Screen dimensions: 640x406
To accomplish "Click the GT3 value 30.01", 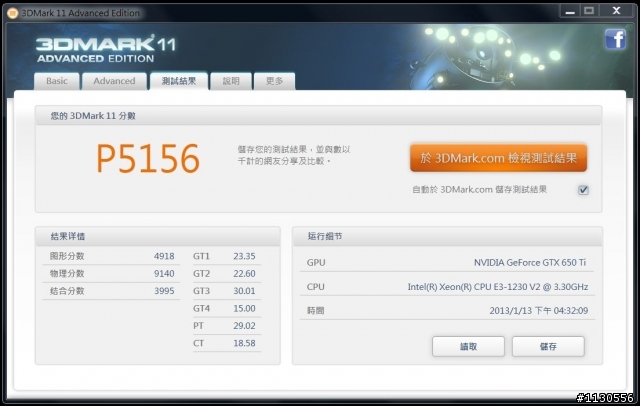I will [244, 291].
